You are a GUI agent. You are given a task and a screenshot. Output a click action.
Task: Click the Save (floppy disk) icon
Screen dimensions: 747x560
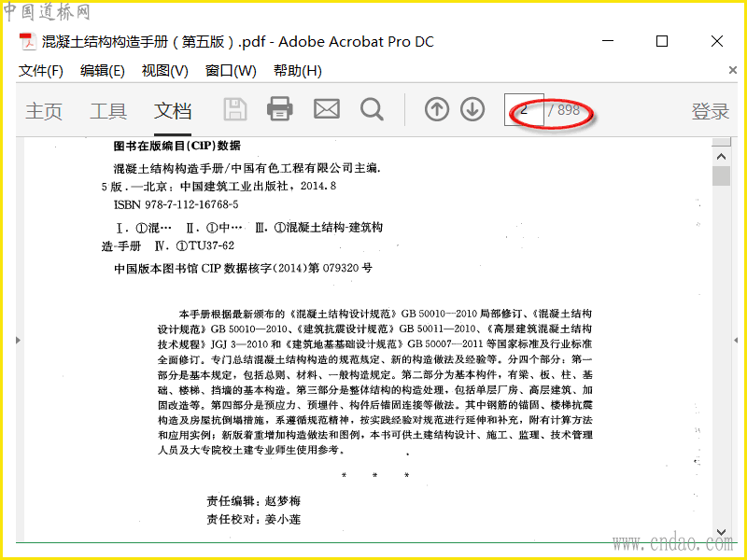[235, 109]
